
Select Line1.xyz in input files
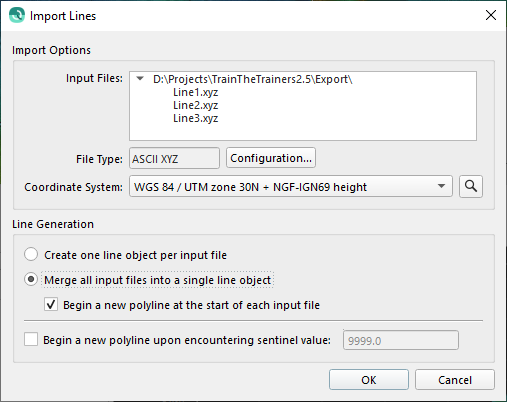pyautogui.click(x=195, y=92)
